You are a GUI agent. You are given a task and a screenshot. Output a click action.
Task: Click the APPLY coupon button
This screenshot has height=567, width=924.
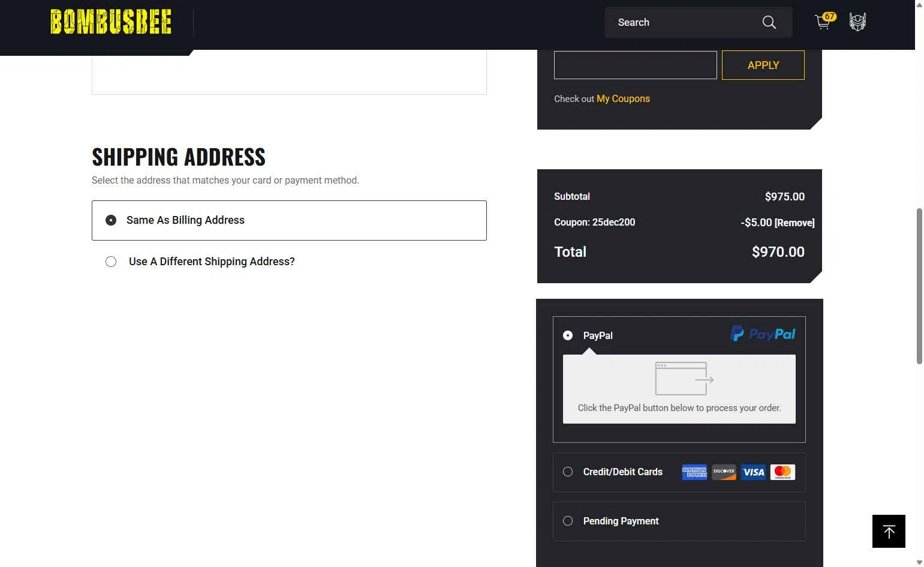(x=763, y=65)
